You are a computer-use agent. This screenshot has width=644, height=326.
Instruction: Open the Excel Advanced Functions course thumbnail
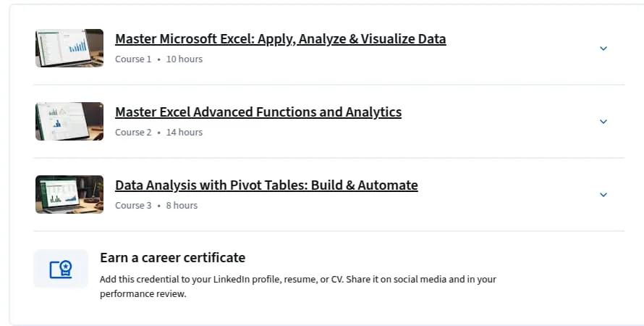69,121
